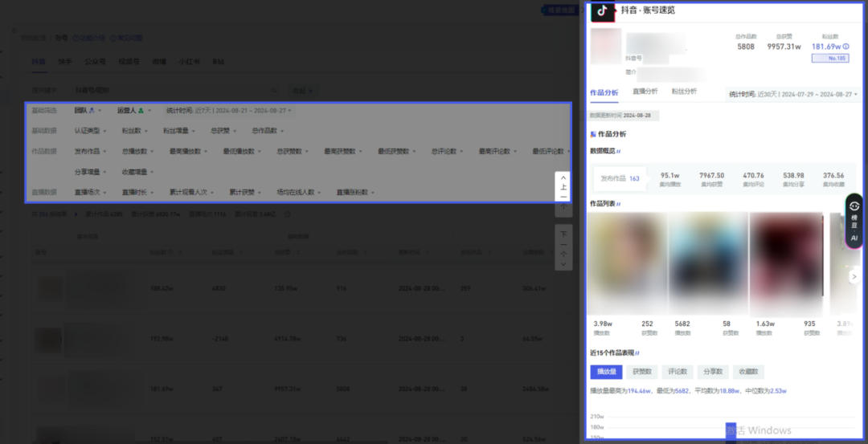Show 分享数 chart metric

coord(713,372)
